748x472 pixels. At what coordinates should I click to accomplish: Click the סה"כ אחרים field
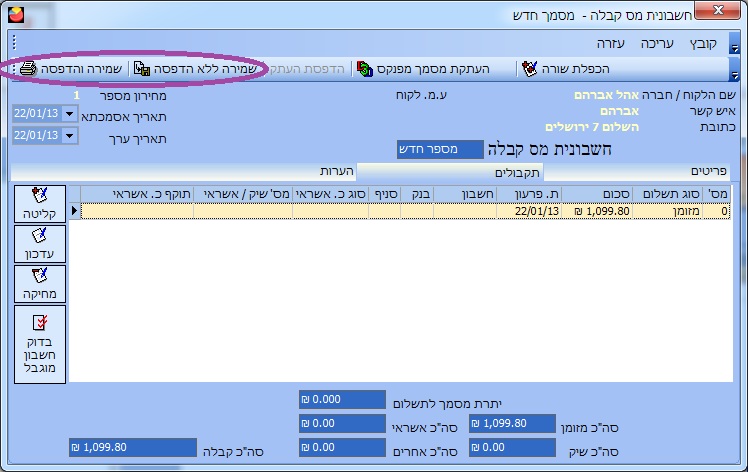pos(342,448)
